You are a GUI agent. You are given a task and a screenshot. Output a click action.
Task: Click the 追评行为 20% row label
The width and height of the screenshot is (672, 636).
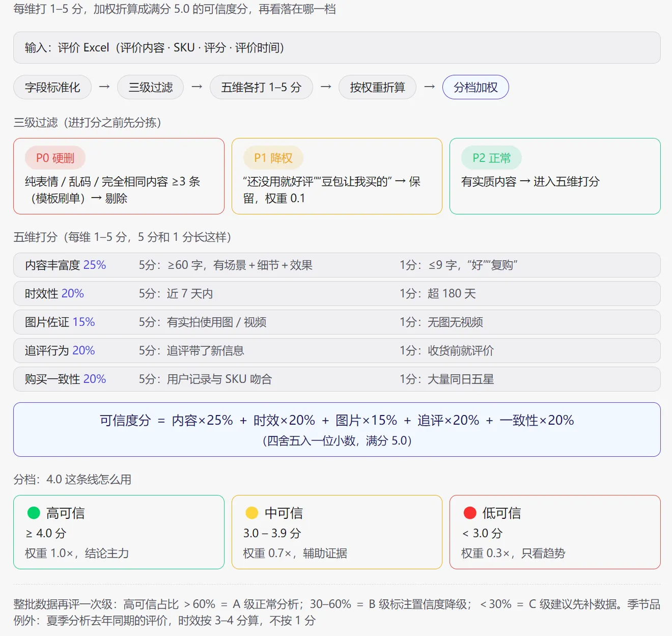pos(60,351)
